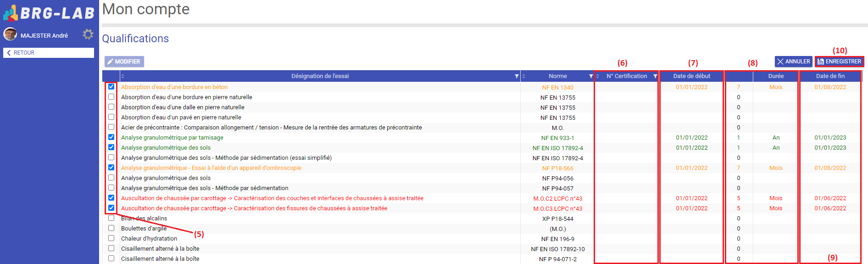Check Absorption d'eau d'une bordure en pierre naturelle

point(111,97)
